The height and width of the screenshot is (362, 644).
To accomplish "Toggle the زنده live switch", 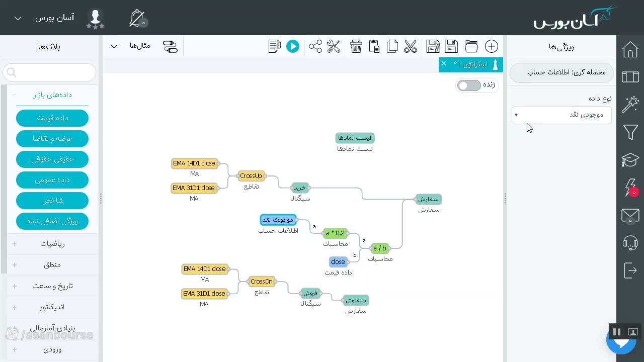I will 469,85.
